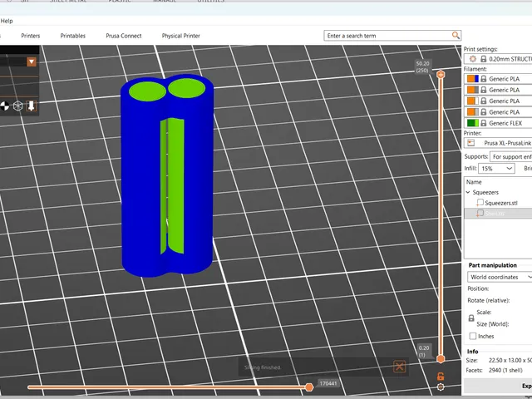Open the Infill 15% dropdown
Viewport: 532px width, 399px height.
tap(496, 168)
